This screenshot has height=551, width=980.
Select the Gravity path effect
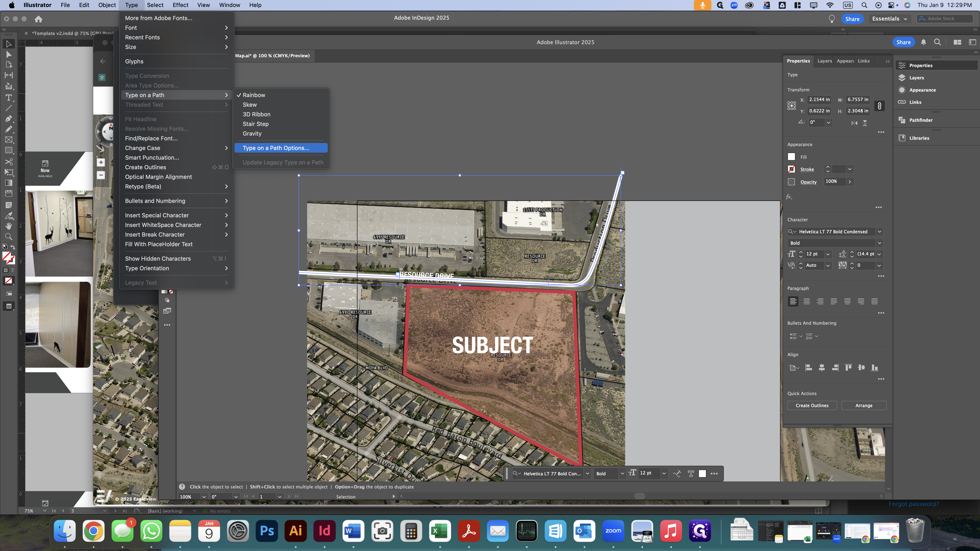tap(281, 133)
